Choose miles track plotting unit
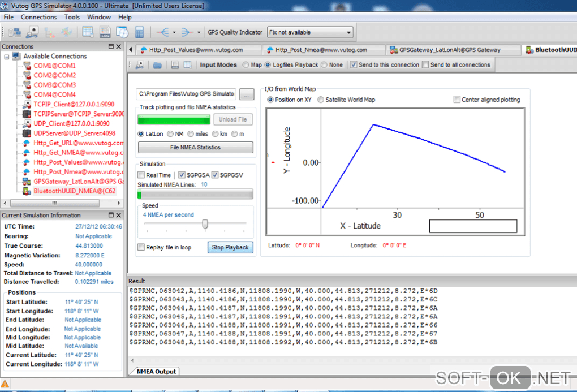 [x=190, y=134]
